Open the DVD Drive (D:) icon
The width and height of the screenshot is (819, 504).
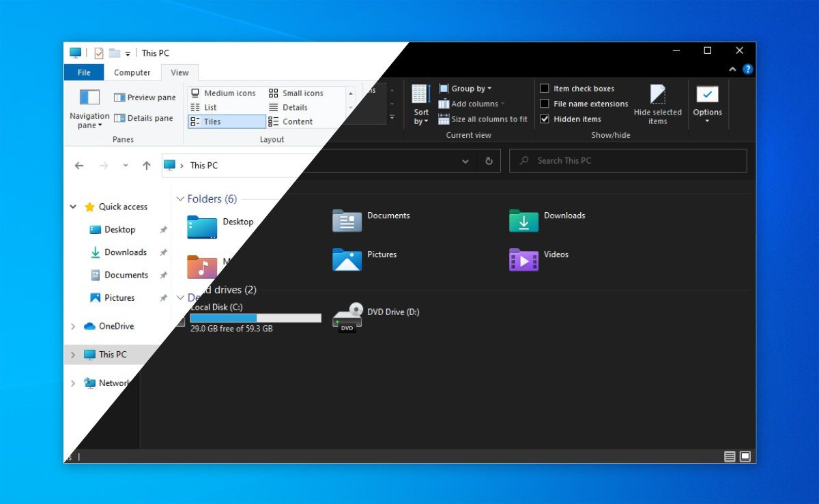click(x=347, y=318)
